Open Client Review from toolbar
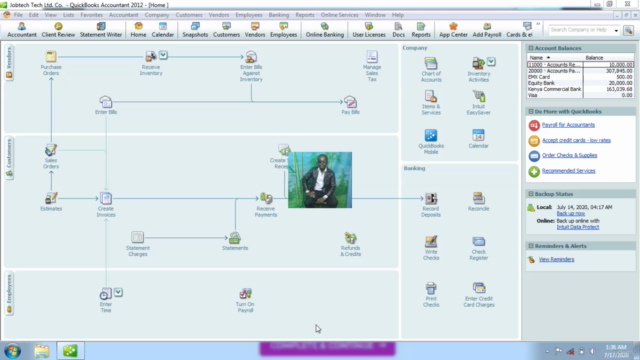Screen dimensions: 640x360 click(58, 30)
